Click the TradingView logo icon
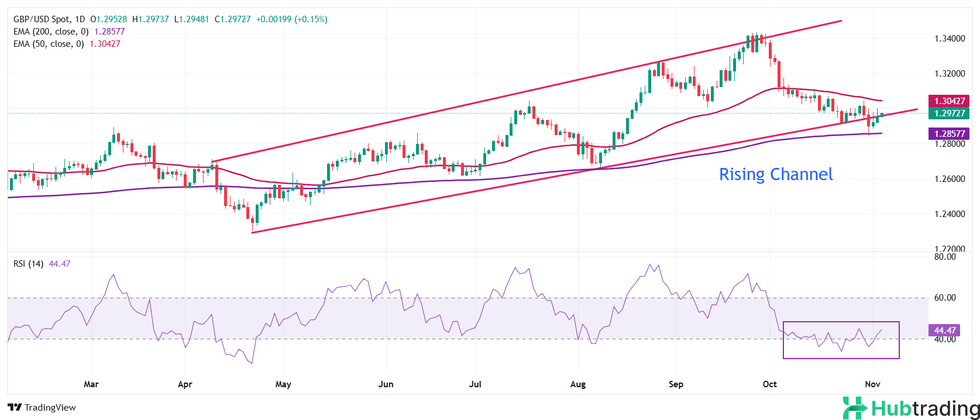The height and width of the screenshot is (420, 980). [15, 408]
